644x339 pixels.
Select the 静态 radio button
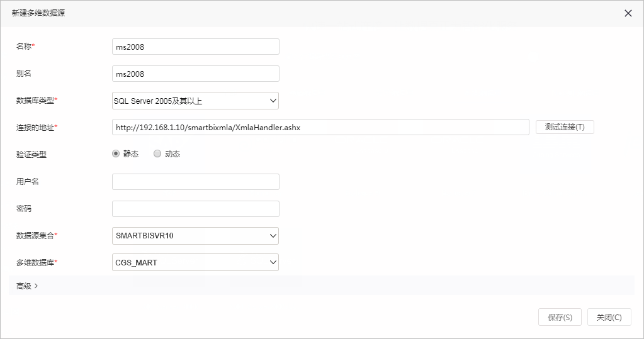116,153
